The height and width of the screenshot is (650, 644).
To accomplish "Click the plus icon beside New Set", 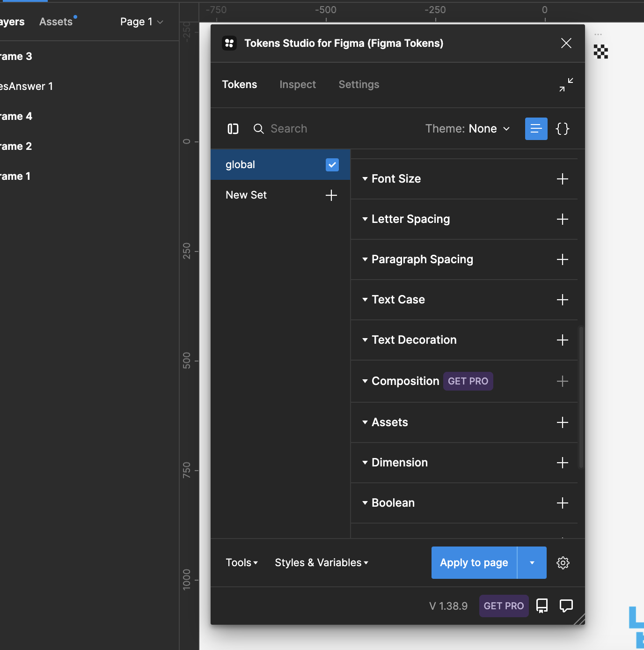I will tap(331, 195).
